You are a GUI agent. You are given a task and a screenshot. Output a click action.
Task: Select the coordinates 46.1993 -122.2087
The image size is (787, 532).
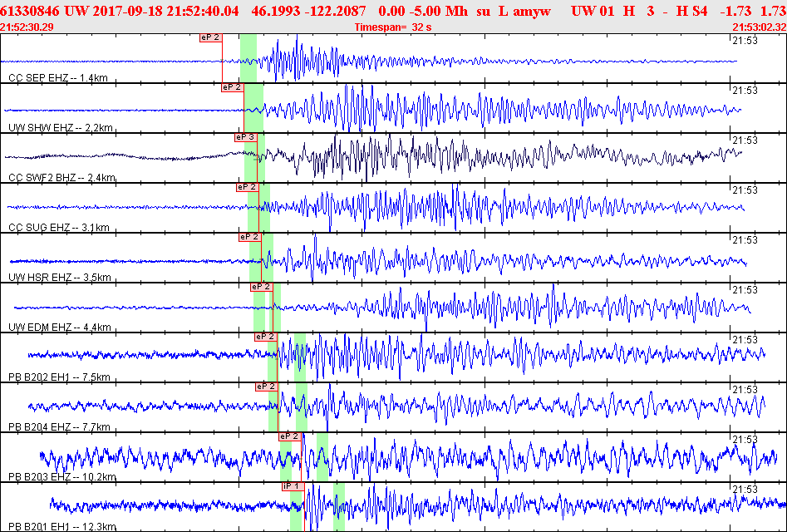coord(308,11)
